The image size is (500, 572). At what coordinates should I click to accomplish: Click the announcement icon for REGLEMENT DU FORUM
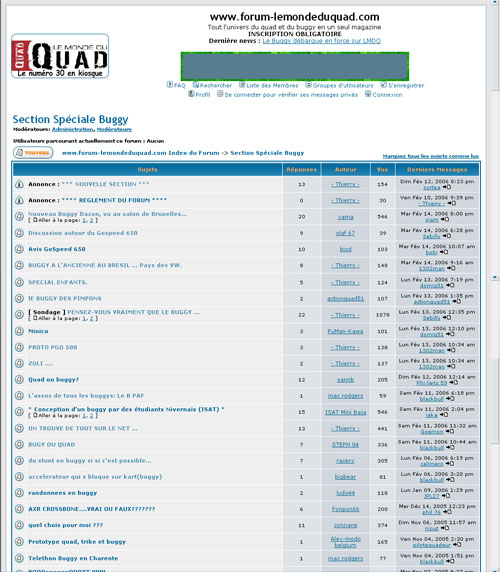[x=19, y=200]
